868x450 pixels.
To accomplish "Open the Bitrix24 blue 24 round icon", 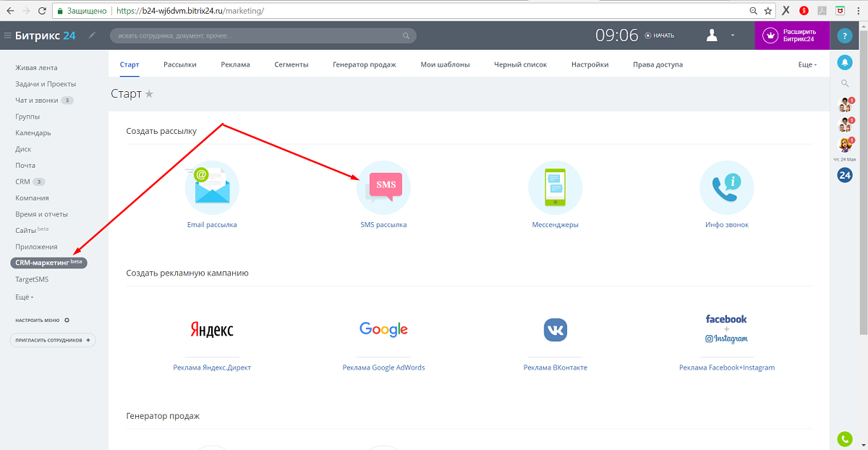I will point(844,174).
